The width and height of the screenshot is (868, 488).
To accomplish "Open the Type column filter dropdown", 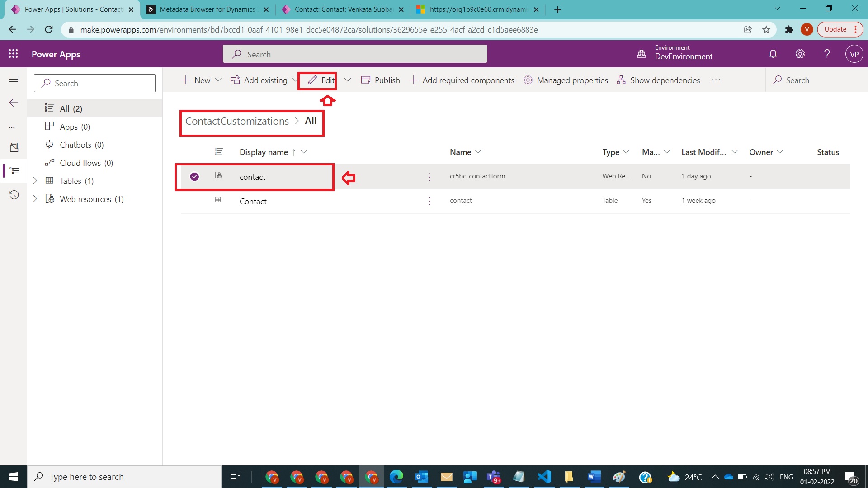I will [627, 152].
